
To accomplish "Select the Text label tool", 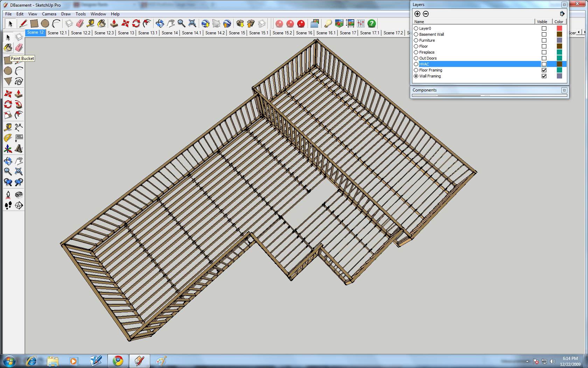I will [19, 138].
